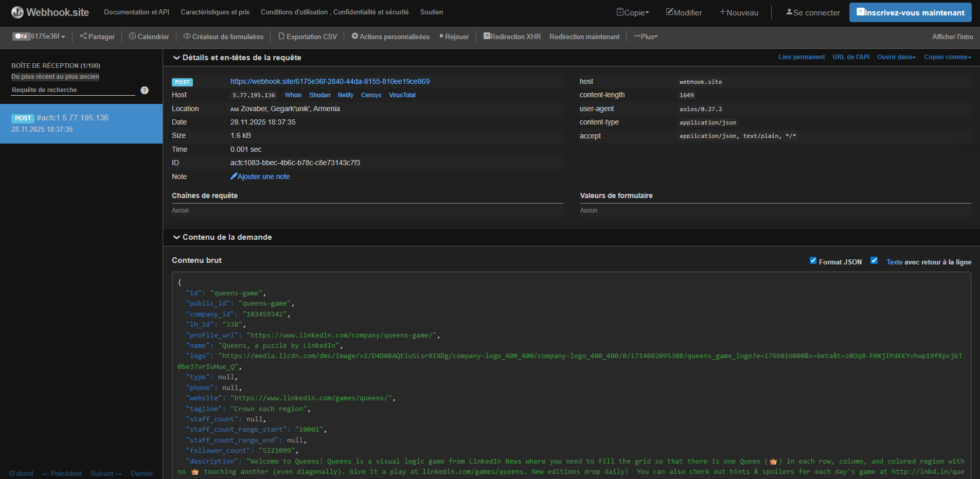Toggle Redirection XHR option
The height and width of the screenshot is (479, 980).
click(512, 37)
